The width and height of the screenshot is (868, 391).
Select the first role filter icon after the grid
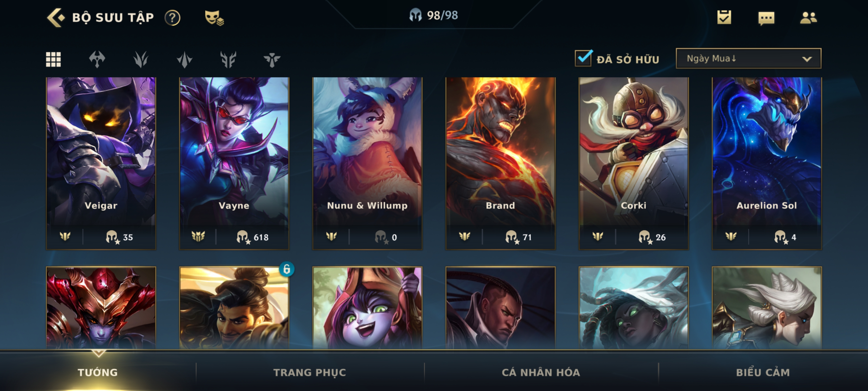point(97,59)
